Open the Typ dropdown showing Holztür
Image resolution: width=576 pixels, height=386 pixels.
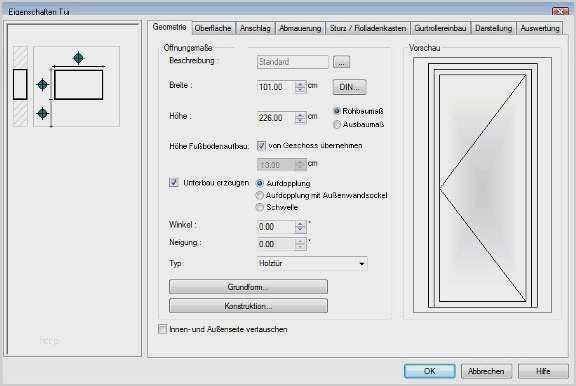312,263
